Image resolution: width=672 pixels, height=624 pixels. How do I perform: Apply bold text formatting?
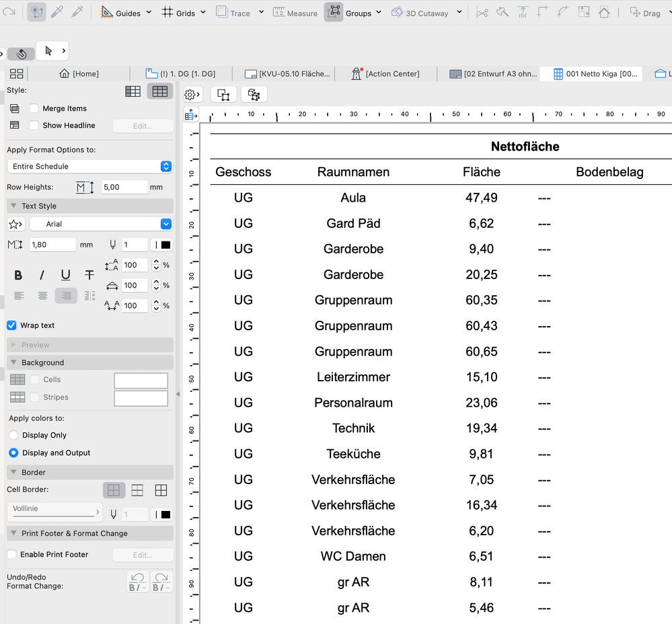coord(18,275)
